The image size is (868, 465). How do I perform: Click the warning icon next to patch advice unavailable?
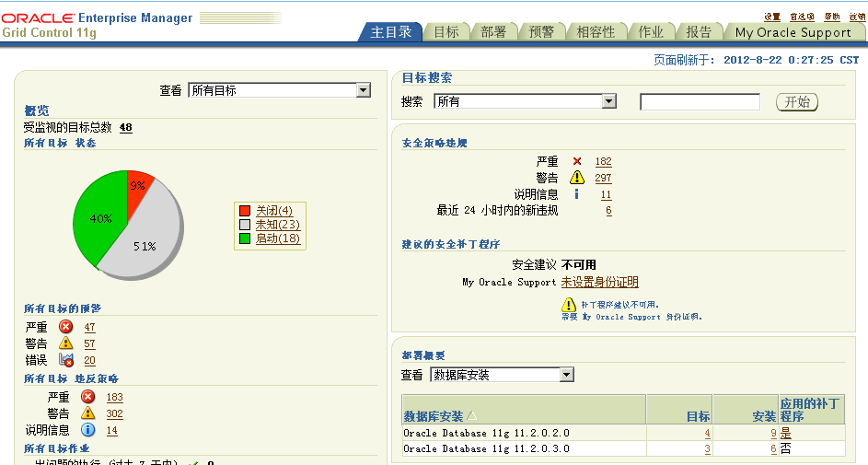[569, 305]
